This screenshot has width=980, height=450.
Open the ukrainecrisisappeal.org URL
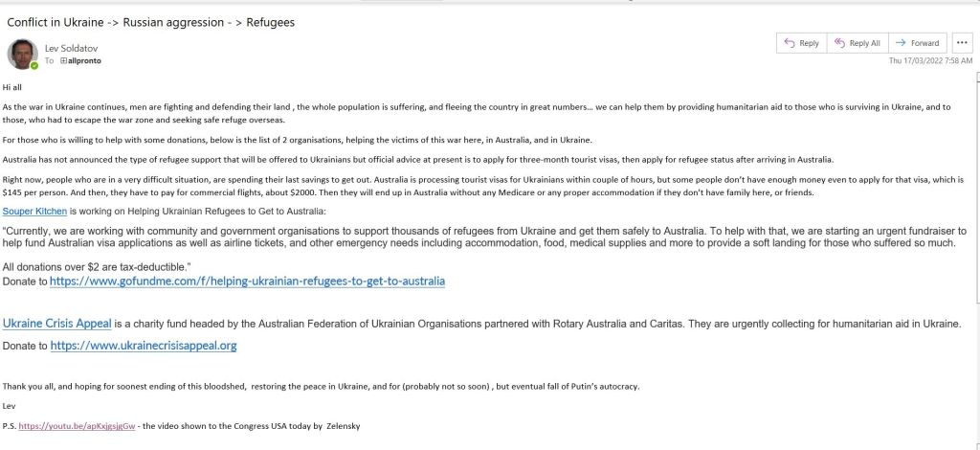click(144, 346)
